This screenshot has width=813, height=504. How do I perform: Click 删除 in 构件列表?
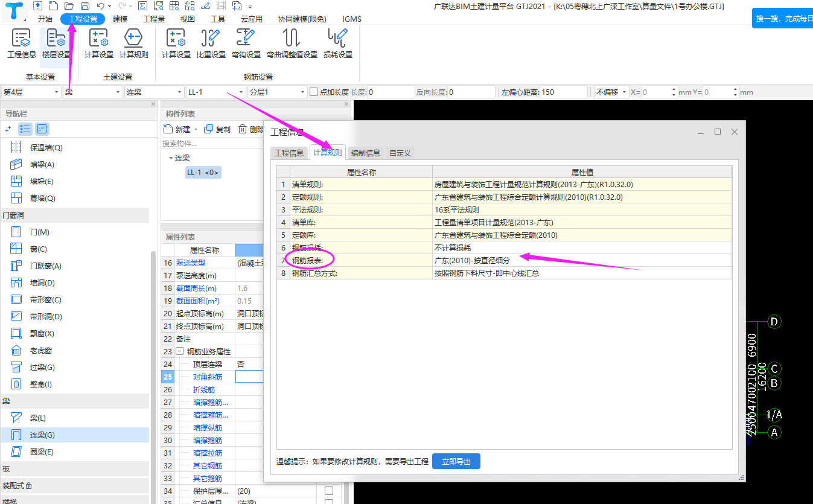coord(251,129)
